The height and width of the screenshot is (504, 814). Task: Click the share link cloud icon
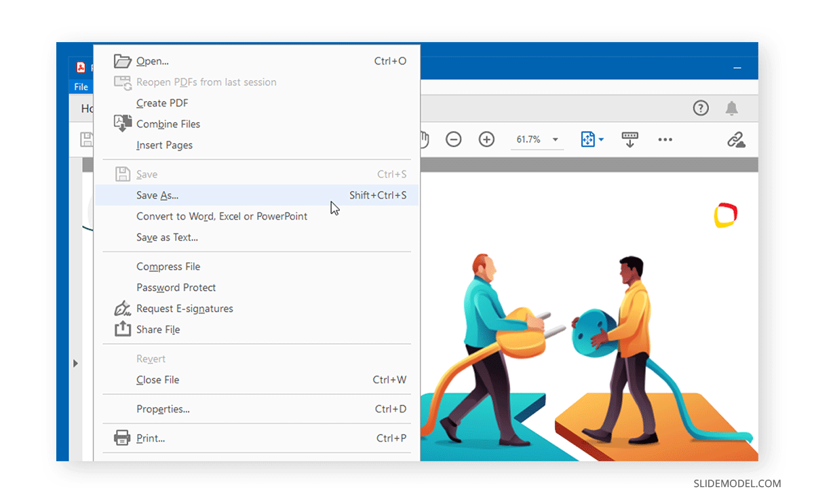click(x=736, y=140)
